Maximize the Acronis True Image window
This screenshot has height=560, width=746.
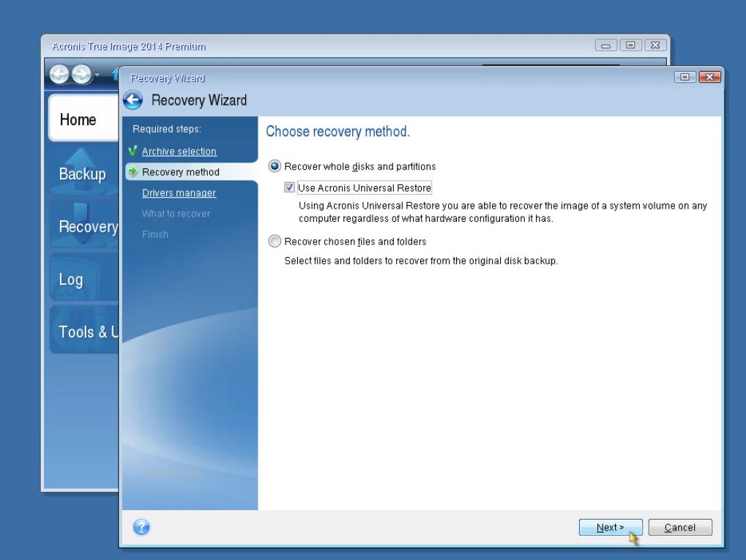630,45
